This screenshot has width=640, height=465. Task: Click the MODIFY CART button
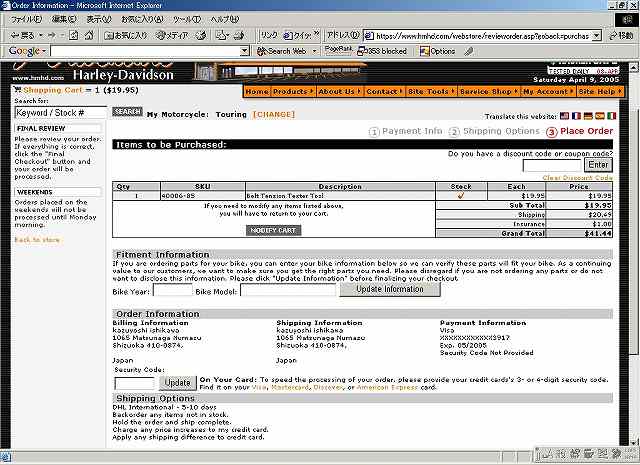(273, 230)
